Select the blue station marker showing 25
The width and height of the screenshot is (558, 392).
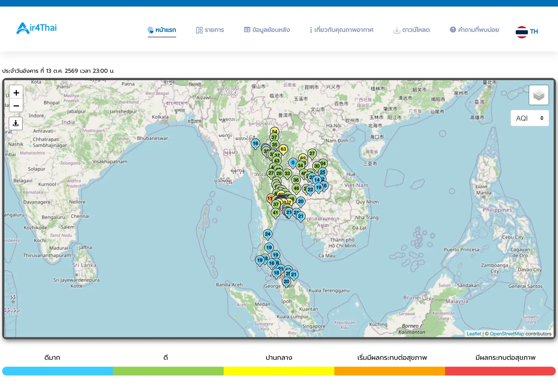tap(323, 172)
